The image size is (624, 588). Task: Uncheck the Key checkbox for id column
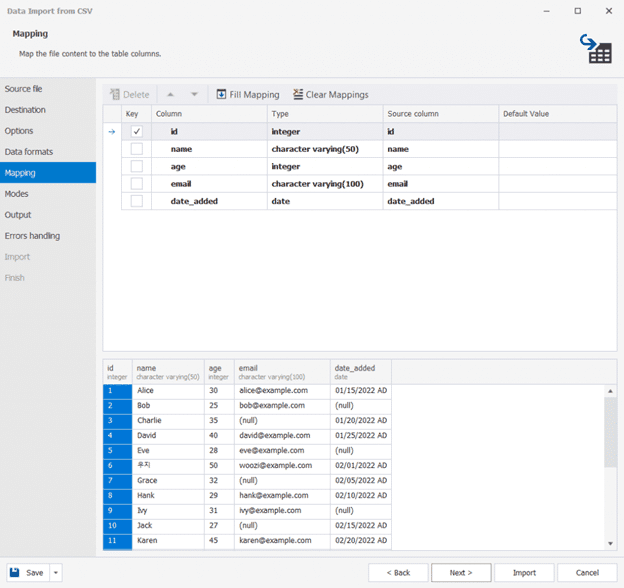point(137,132)
